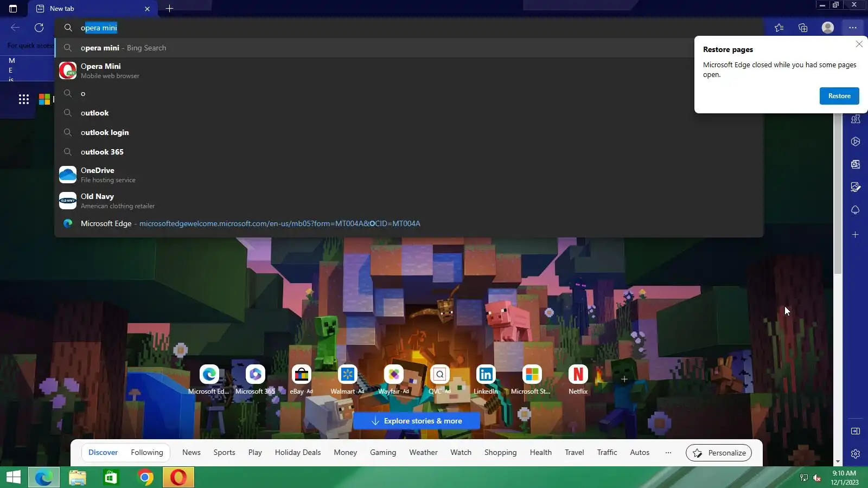Image resolution: width=868 pixels, height=488 pixels.
Task: Open Settings and more ellipsis menu
Action: click(x=853, y=28)
